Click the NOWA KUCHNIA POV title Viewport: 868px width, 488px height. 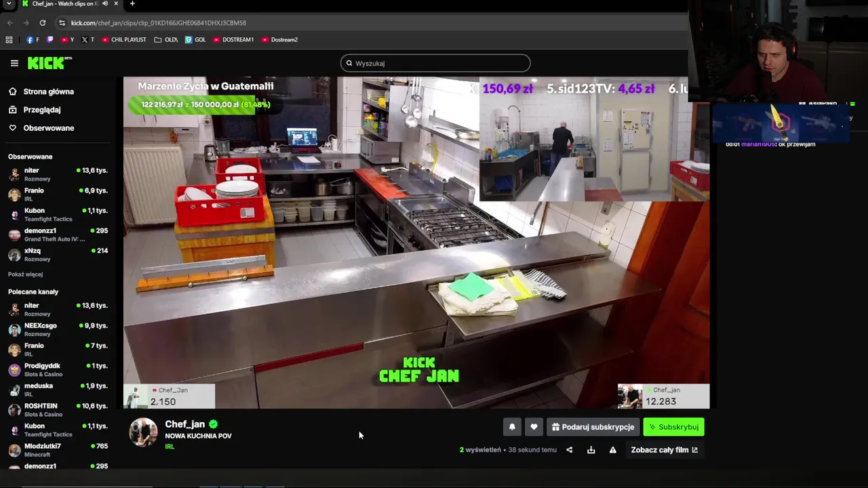pyautogui.click(x=198, y=436)
